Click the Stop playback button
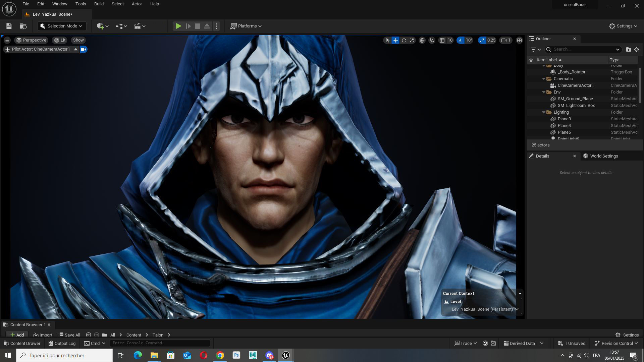Viewport: 644px width, 362px height. [x=198, y=26]
